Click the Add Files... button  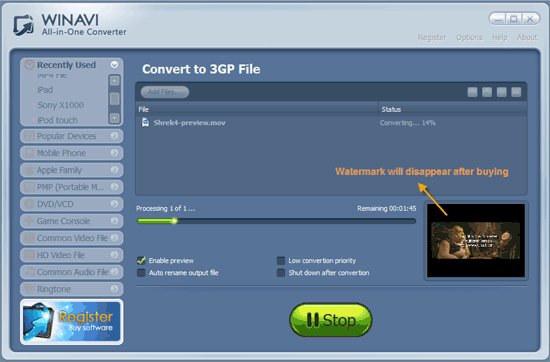tap(165, 92)
